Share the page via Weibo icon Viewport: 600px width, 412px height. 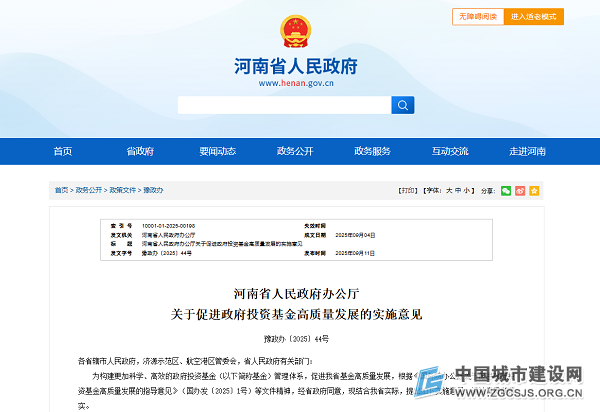tap(520, 189)
